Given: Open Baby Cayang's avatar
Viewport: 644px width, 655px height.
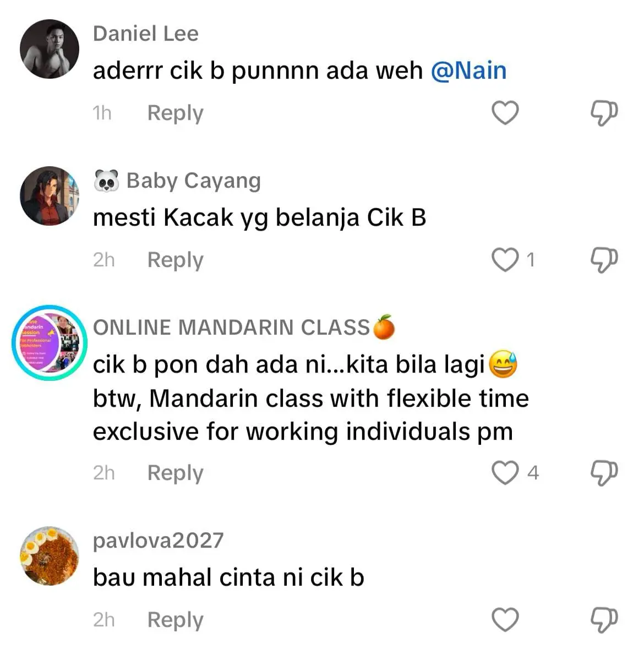Looking at the screenshot, I should 50,196.
